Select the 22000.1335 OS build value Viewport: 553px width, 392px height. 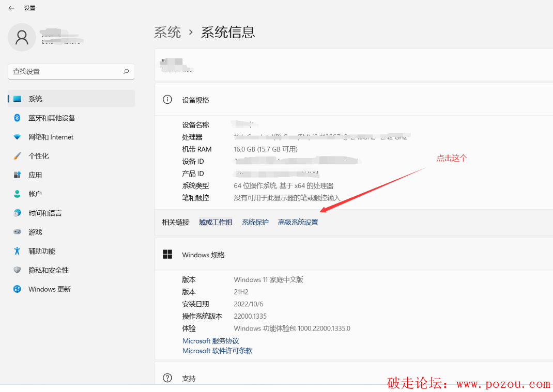(x=250, y=316)
